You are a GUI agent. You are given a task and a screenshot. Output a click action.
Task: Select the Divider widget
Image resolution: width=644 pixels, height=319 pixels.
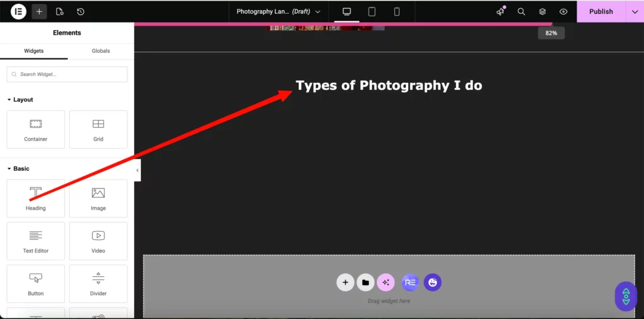(x=98, y=283)
